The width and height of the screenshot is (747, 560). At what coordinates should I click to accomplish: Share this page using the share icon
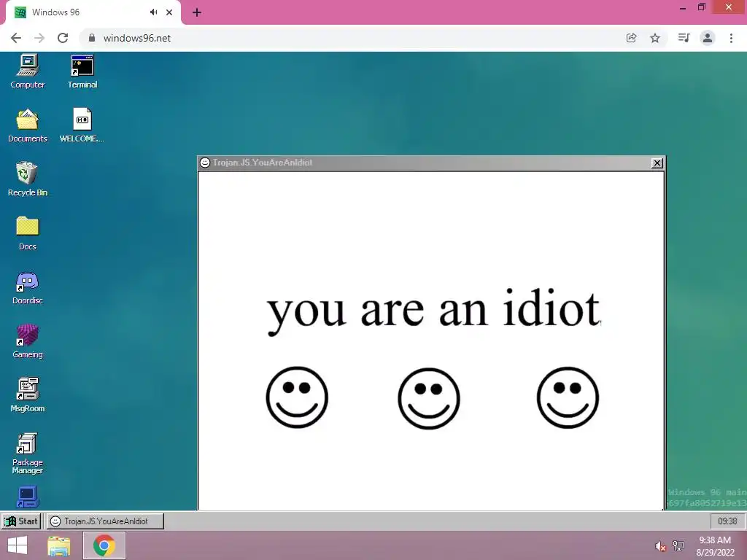[x=631, y=38]
